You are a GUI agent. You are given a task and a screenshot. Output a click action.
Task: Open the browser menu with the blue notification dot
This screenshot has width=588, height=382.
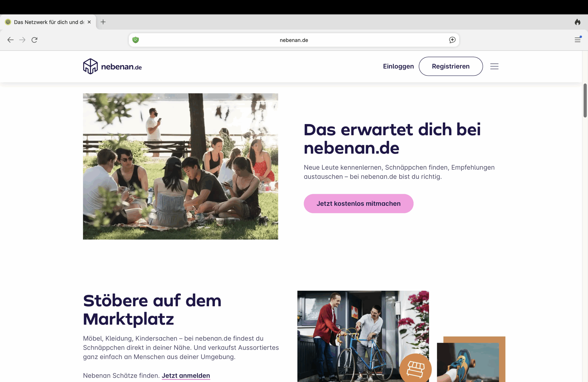click(x=578, y=40)
